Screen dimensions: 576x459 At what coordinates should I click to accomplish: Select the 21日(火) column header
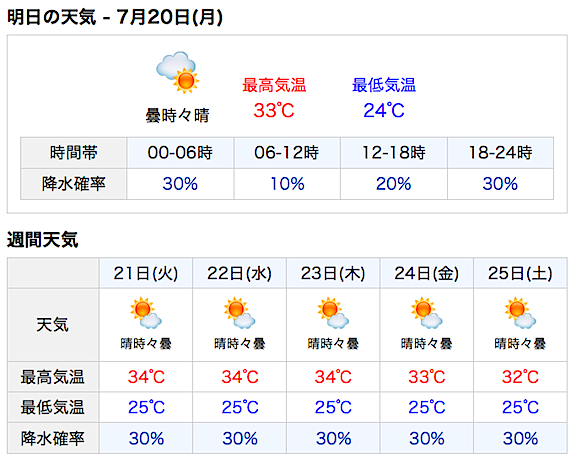tap(146, 273)
